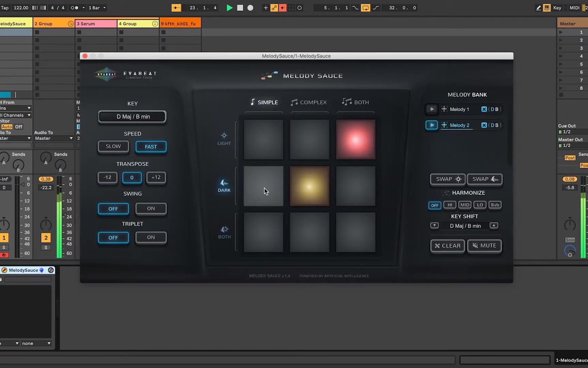
Task: Trigger the Both/Complex bottom row pad
Action: point(310,232)
